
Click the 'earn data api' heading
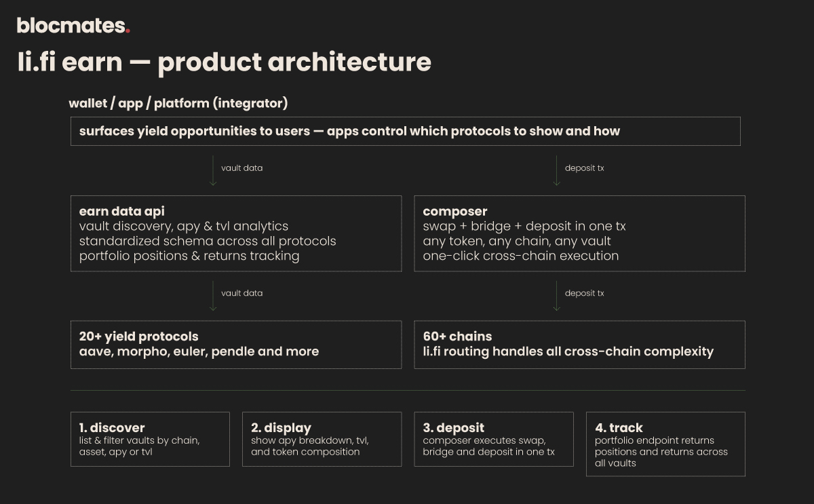coord(122,211)
